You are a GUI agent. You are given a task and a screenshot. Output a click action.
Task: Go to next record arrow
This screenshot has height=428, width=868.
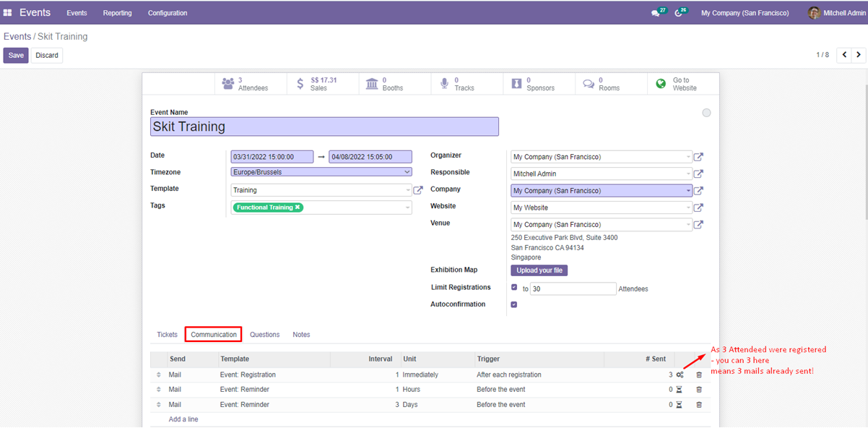click(859, 55)
